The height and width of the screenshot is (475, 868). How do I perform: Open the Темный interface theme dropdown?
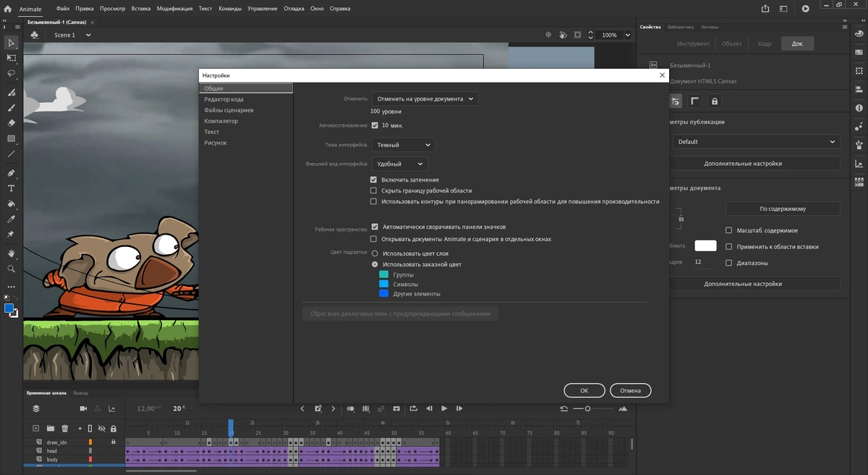click(404, 145)
